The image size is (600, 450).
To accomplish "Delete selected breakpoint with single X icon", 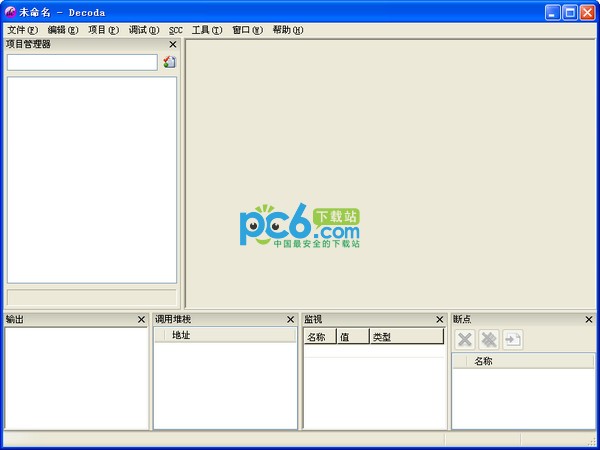I will coord(465,339).
